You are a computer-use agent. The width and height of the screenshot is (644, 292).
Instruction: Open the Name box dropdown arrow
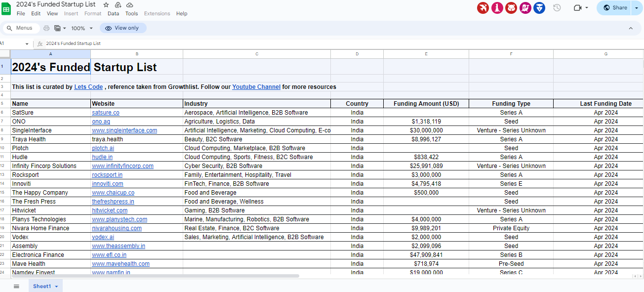(x=27, y=44)
